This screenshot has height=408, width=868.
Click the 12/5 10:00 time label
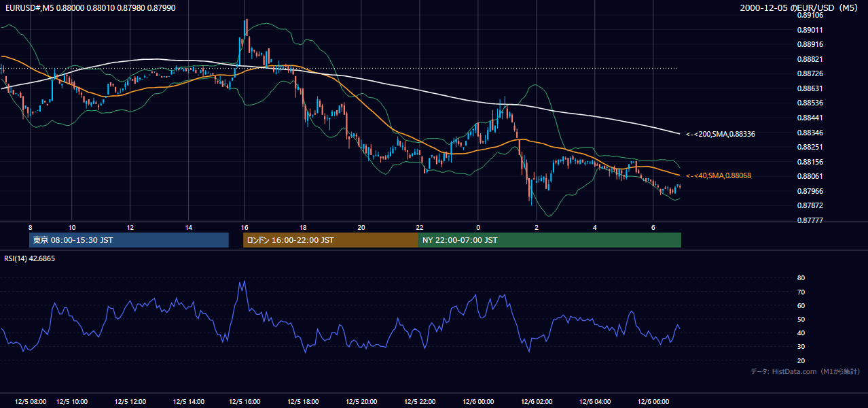tap(71, 402)
